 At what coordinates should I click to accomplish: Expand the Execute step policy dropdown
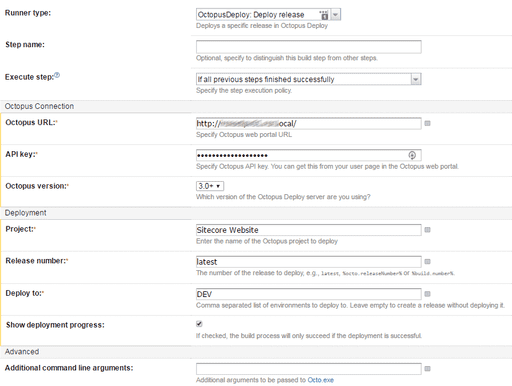pos(416,79)
